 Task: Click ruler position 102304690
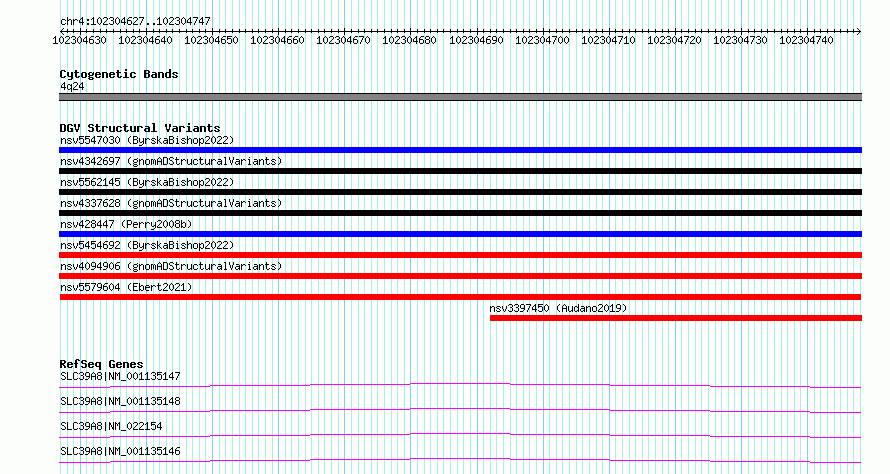(x=476, y=40)
